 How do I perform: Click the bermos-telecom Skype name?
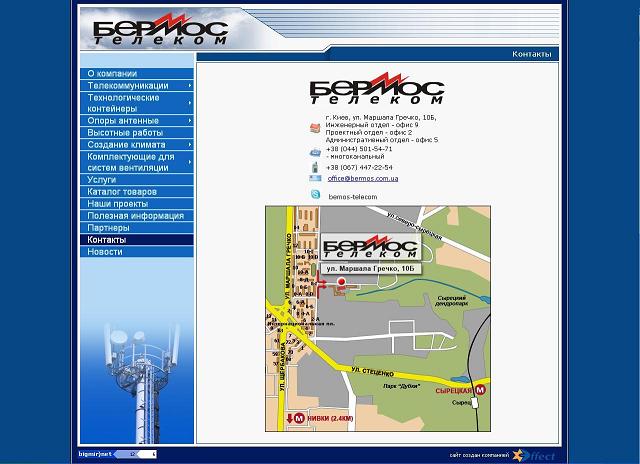click(353, 197)
